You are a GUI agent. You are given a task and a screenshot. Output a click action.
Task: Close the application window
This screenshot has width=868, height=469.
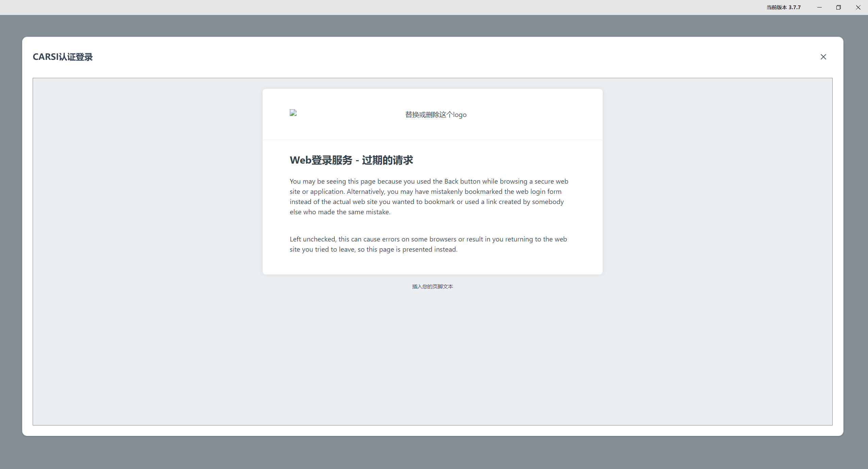tap(858, 7)
